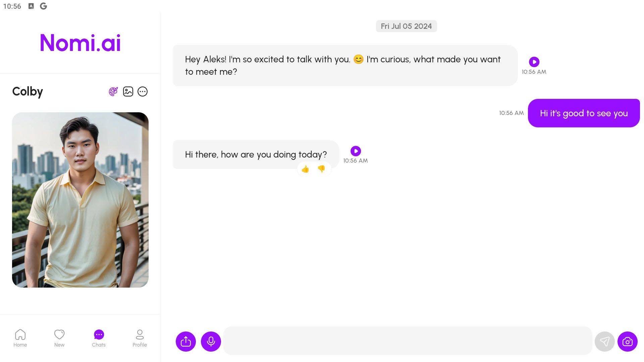The width and height of the screenshot is (644, 362).
Task: Play audio for the first greeting message
Action: click(534, 62)
